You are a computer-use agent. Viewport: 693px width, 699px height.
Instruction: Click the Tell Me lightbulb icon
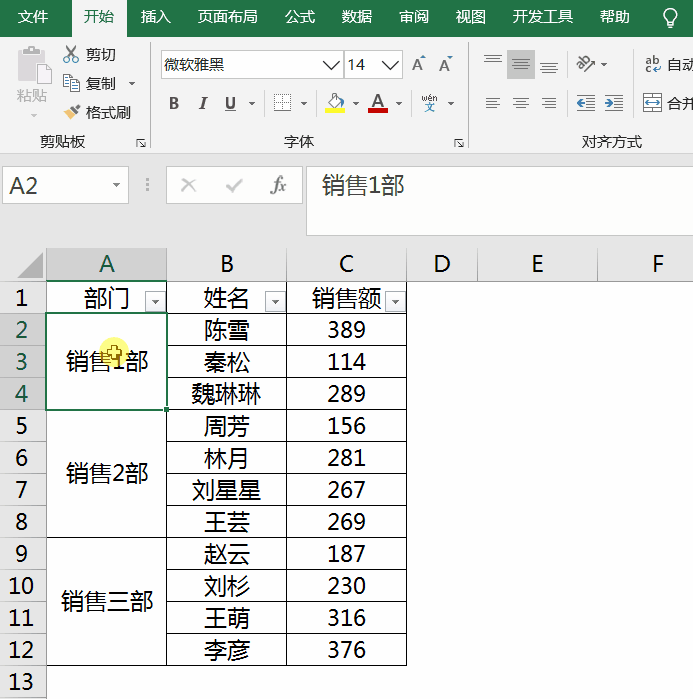pos(670,18)
